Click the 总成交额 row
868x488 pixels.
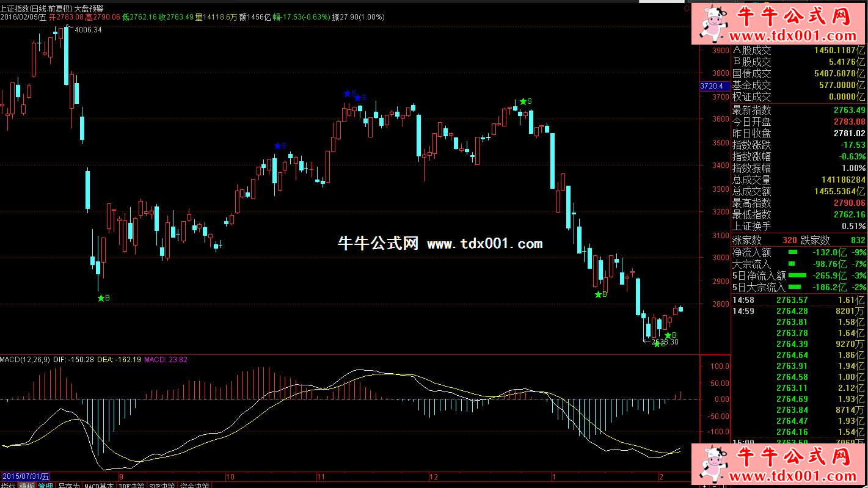point(799,192)
